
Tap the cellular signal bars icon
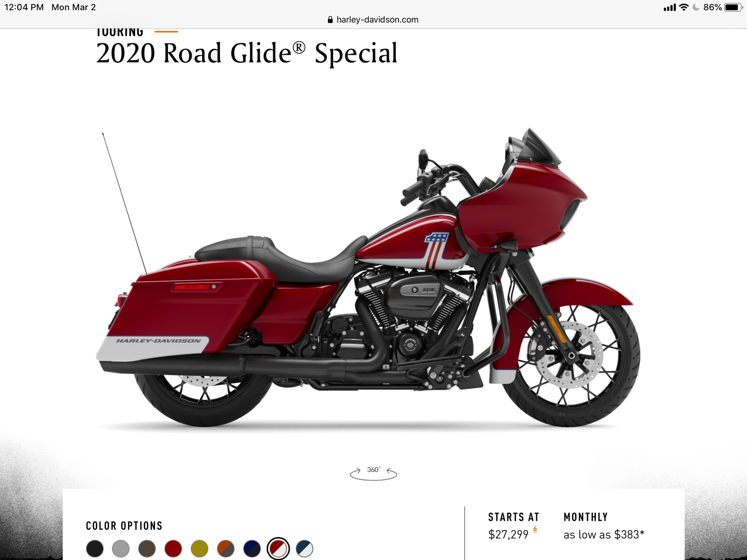(x=670, y=7)
